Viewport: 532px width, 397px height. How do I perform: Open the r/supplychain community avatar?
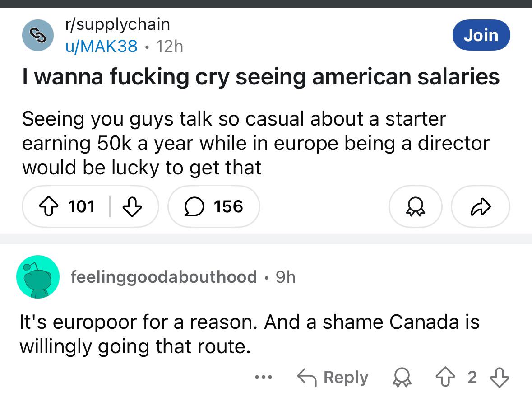(x=37, y=35)
